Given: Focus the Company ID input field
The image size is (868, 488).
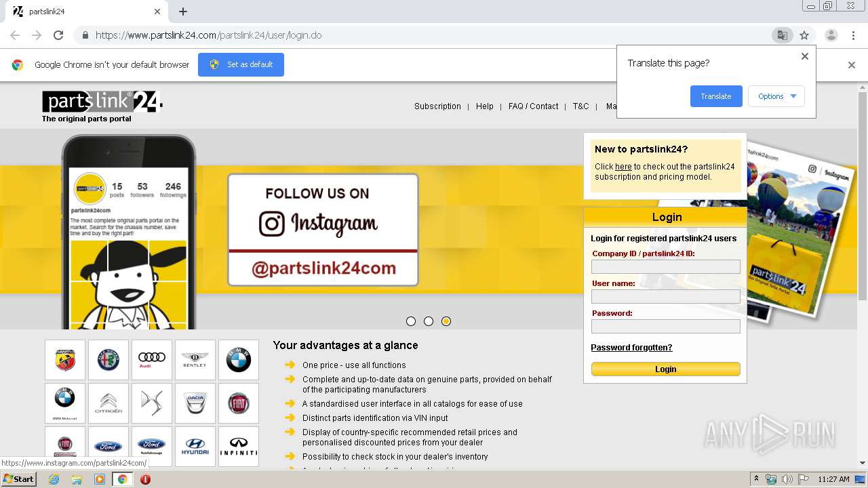Looking at the screenshot, I should [665, 267].
